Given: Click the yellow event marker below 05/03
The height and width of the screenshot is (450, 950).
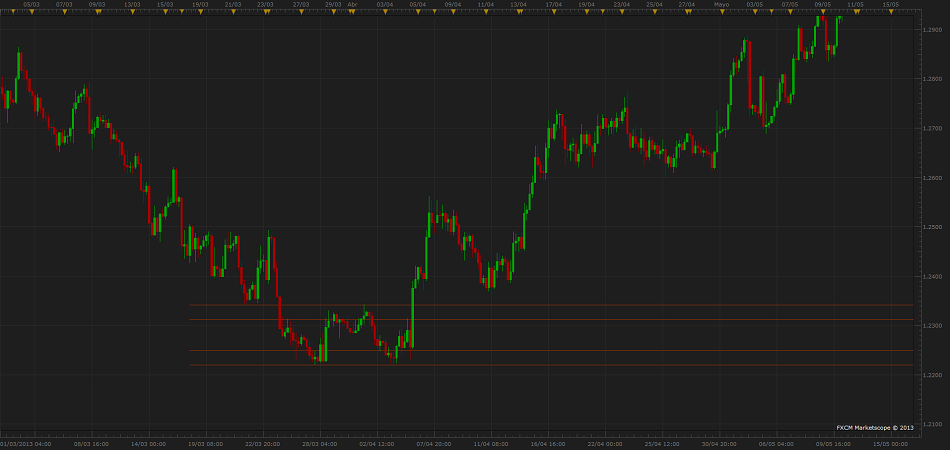Looking at the screenshot, I should click(x=33, y=12).
